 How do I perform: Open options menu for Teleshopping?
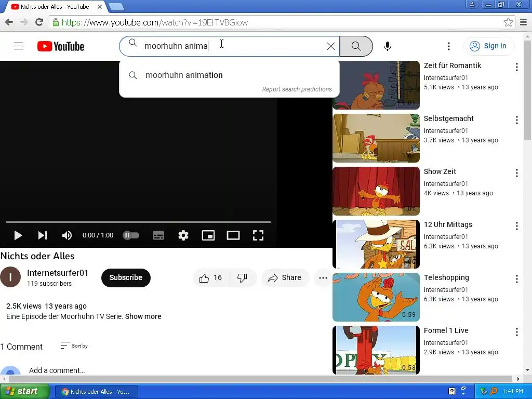click(x=517, y=279)
